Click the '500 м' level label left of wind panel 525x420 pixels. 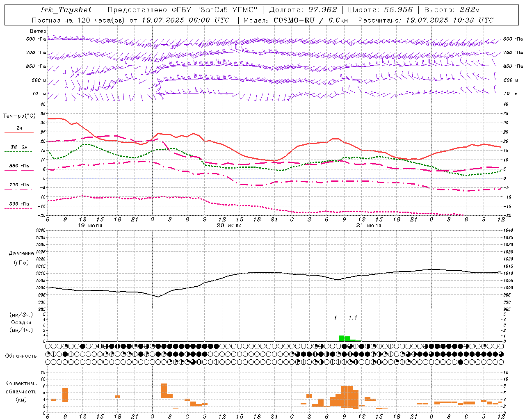[39, 80]
